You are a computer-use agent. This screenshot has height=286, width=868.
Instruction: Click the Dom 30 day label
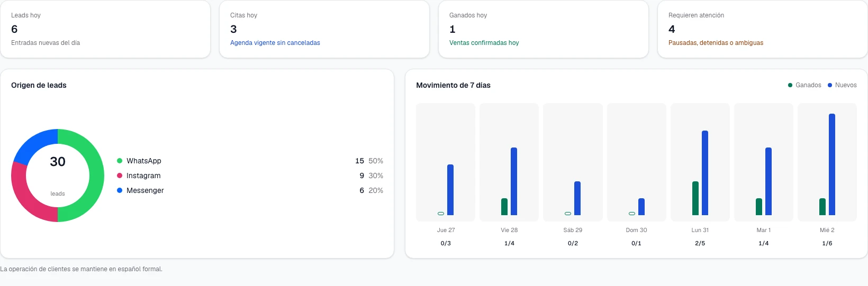point(636,230)
